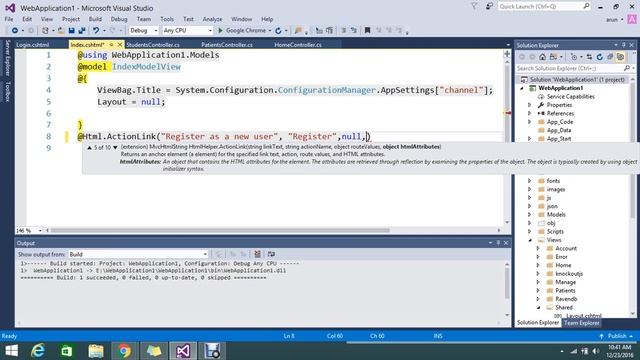Expand the Account folder under Views
Viewport: 640px width, 360px height.
pyautogui.click(x=538, y=248)
